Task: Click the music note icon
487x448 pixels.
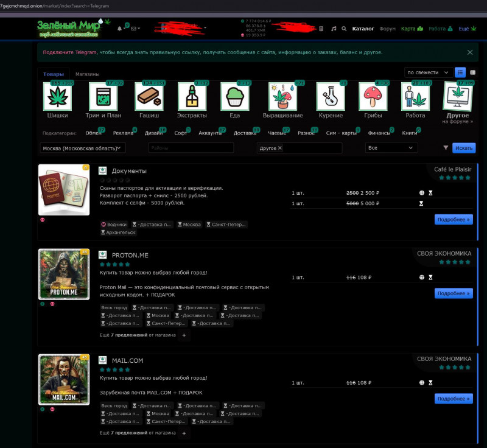Action: [x=334, y=29]
